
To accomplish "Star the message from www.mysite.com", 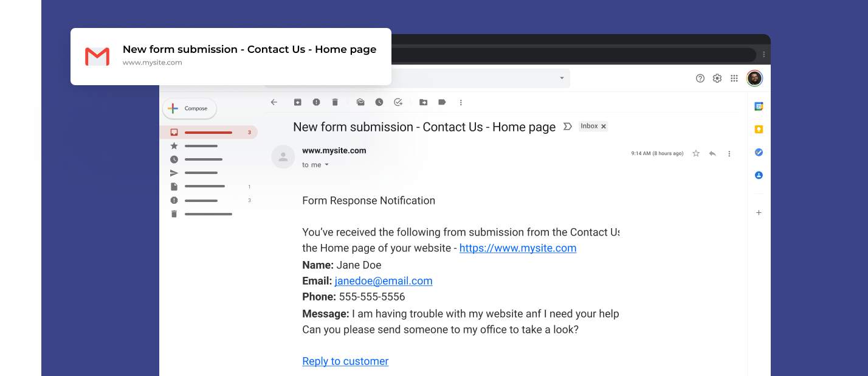I will [x=696, y=153].
